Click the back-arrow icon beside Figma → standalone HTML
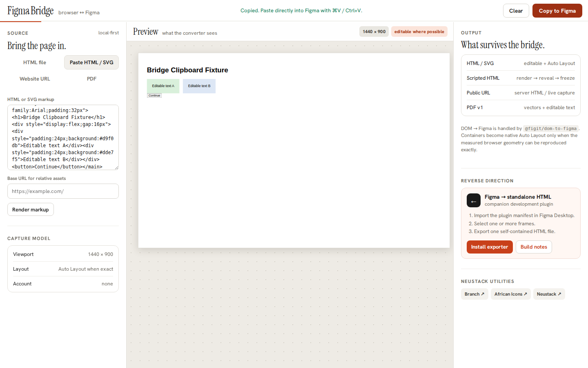Viewport: 588px width, 368px height. 474,200
